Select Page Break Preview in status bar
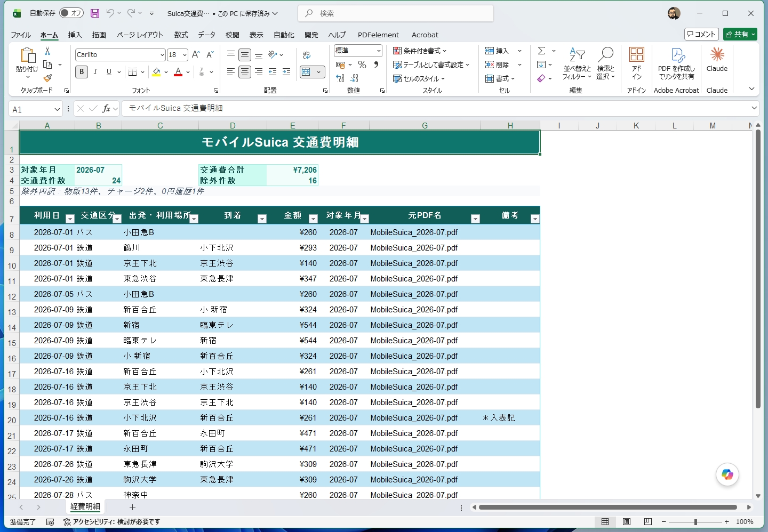Screen dimensions: 768x532 648,522
